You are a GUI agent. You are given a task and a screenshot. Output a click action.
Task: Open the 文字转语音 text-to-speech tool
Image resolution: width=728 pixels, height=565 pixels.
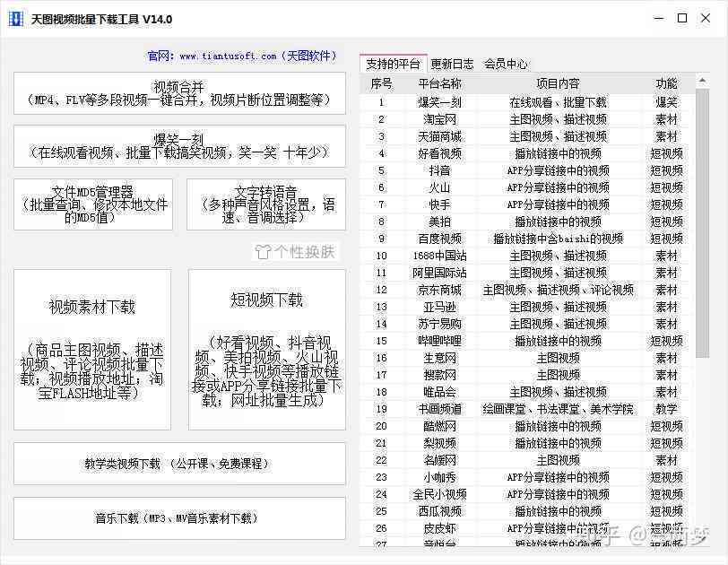pos(266,204)
